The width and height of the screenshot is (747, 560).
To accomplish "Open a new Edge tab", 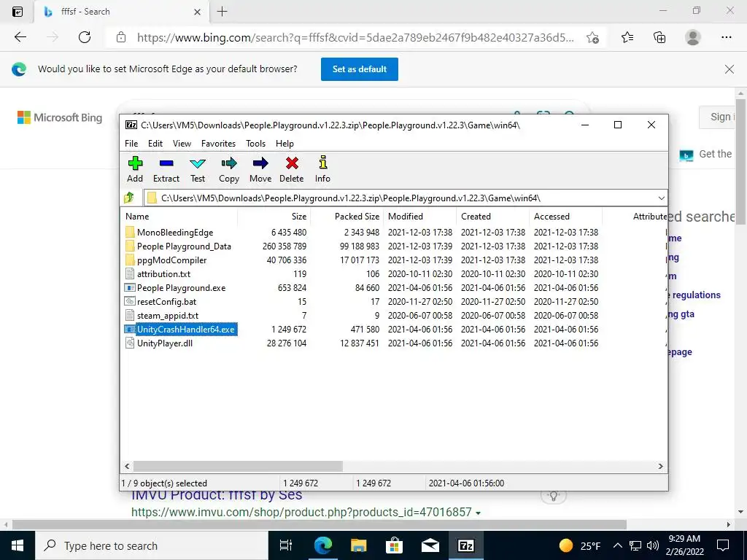I will pos(222,12).
